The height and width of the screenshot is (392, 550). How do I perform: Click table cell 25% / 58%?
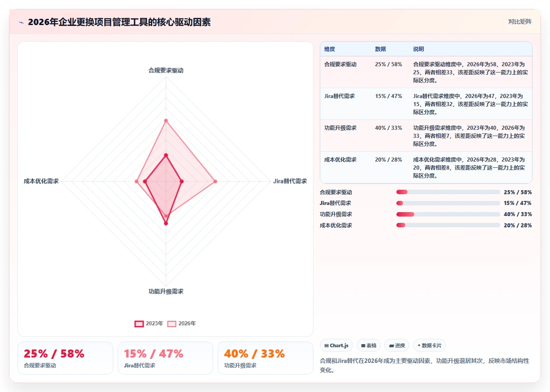click(389, 64)
